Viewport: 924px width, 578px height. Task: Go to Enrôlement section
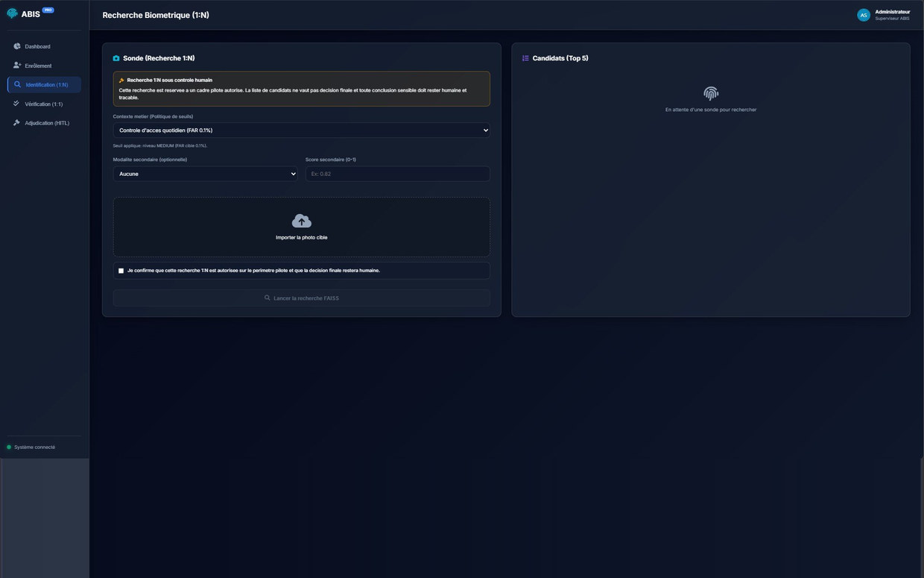coord(44,66)
